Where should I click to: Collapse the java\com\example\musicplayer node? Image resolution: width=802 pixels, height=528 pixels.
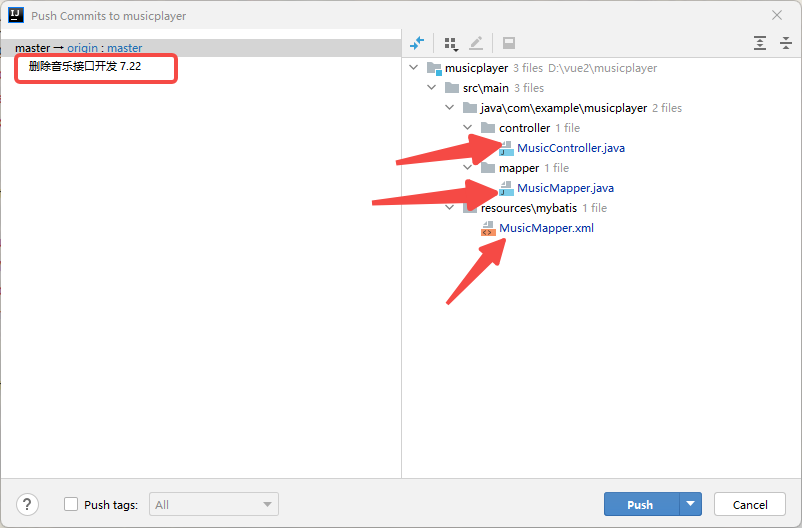450,107
